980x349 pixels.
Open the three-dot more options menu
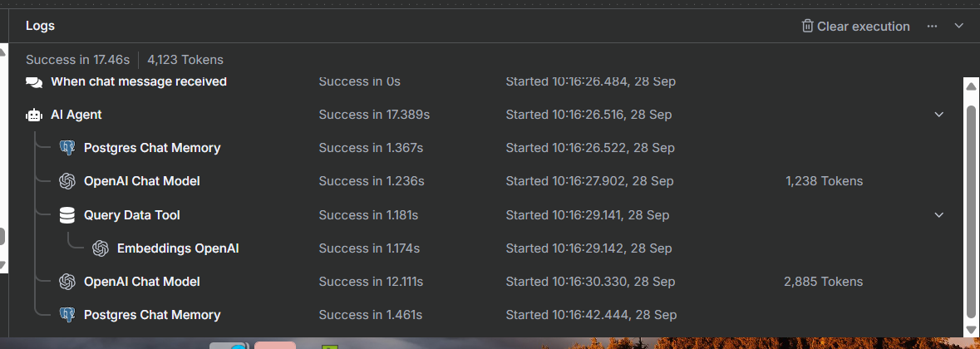(933, 27)
